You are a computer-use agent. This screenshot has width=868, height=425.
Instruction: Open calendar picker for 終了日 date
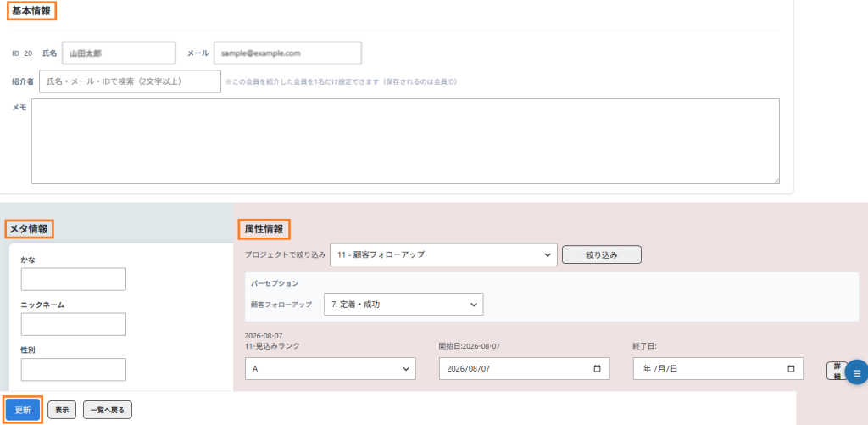791,368
